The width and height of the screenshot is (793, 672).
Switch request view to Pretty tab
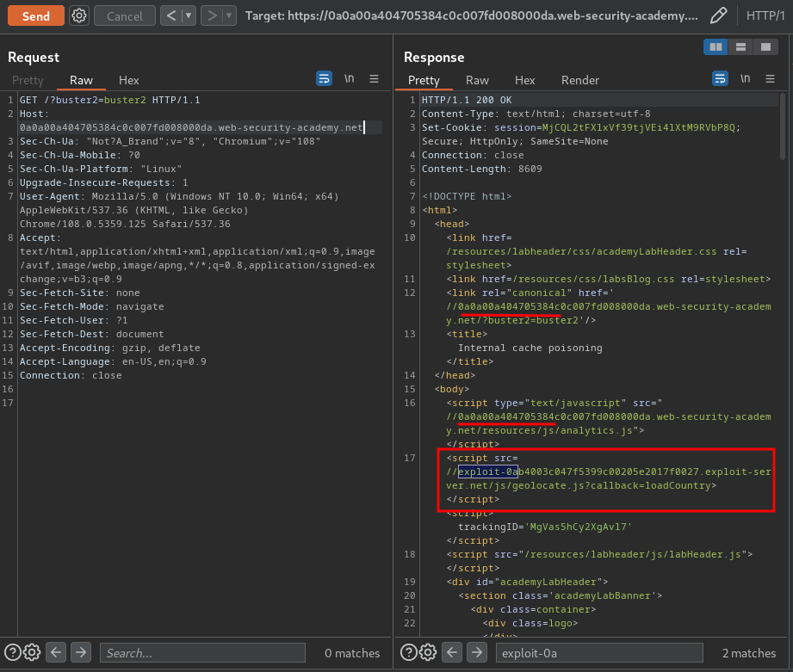(28, 80)
